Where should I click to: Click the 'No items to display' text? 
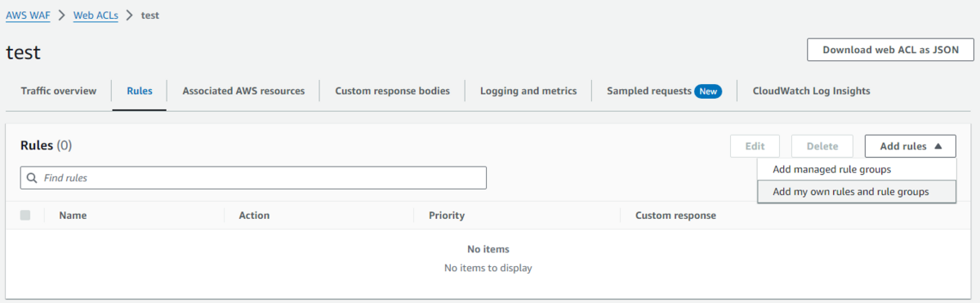488,268
